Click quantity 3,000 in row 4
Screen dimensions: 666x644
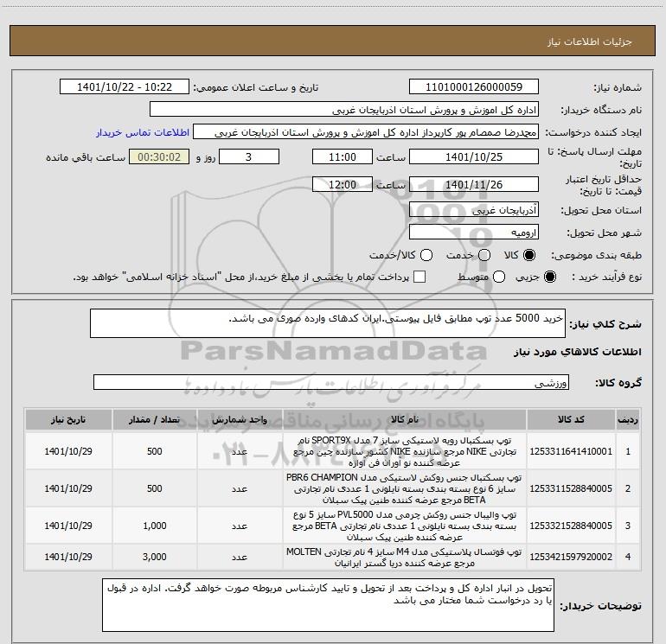coord(154,557)
